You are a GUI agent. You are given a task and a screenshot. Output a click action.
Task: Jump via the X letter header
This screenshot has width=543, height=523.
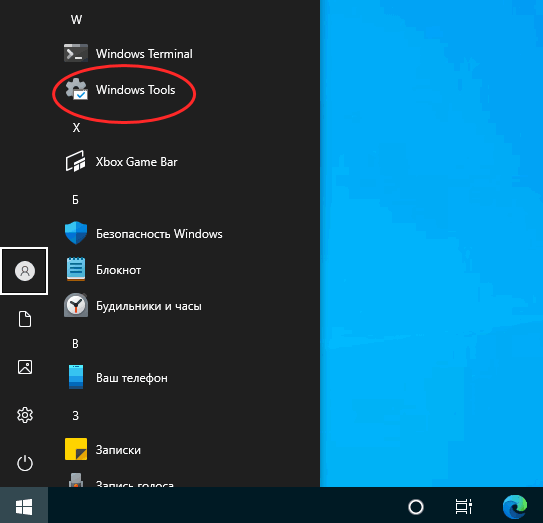coord(76,128)
